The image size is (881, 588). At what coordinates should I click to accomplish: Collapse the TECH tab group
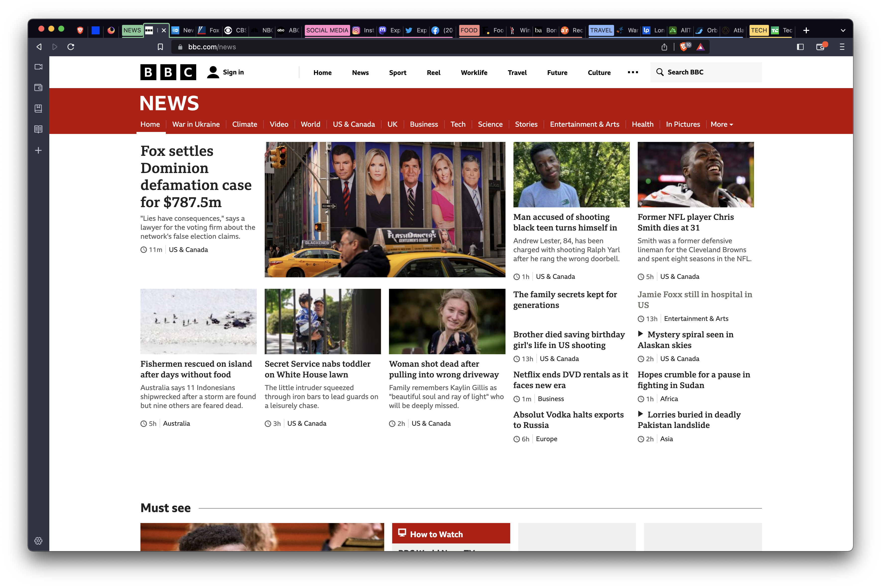[x=759, y=30]
